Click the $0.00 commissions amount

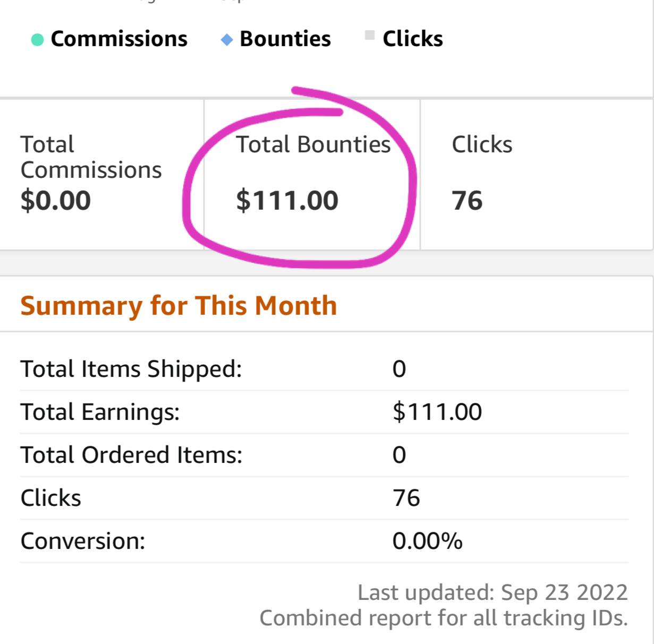point(56,200)
